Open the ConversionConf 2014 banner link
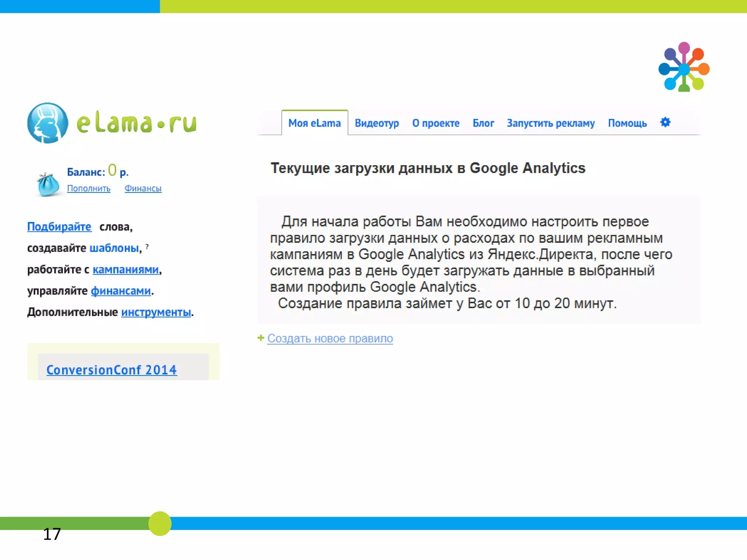 (x=112, y=370)
